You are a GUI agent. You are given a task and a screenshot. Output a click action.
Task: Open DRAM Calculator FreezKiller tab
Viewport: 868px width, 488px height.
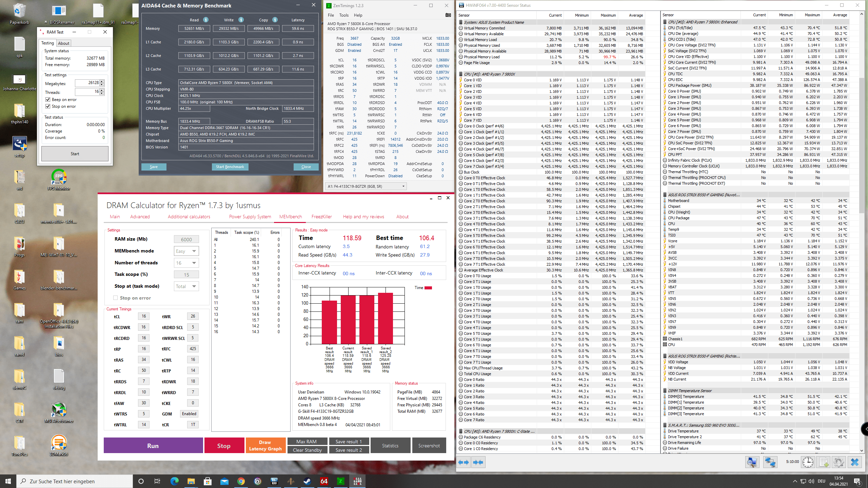click(321, 217)
